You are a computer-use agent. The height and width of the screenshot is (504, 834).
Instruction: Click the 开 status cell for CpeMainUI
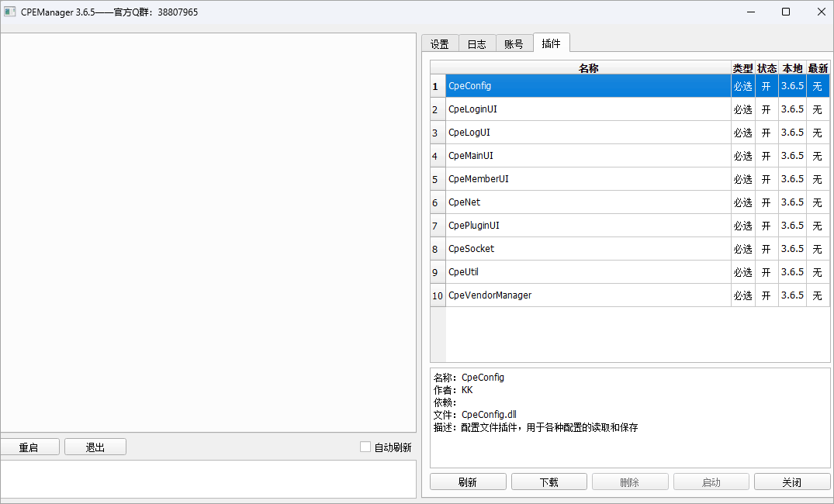[767, 156]
